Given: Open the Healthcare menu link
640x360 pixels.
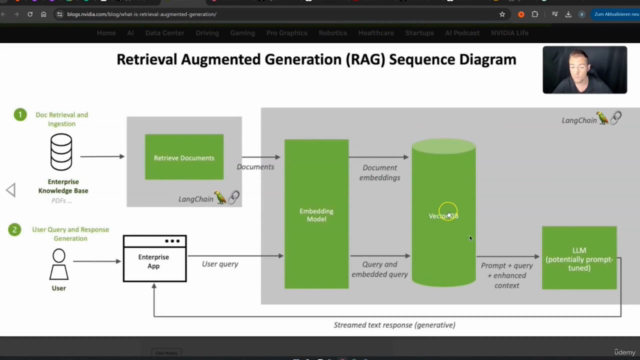Looking at the screenshot, I should coord(376,33).
